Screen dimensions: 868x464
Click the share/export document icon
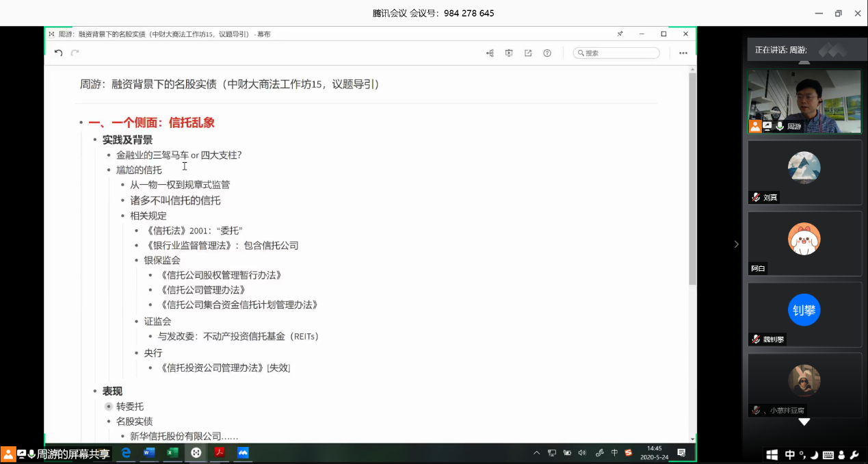point(528,53)
